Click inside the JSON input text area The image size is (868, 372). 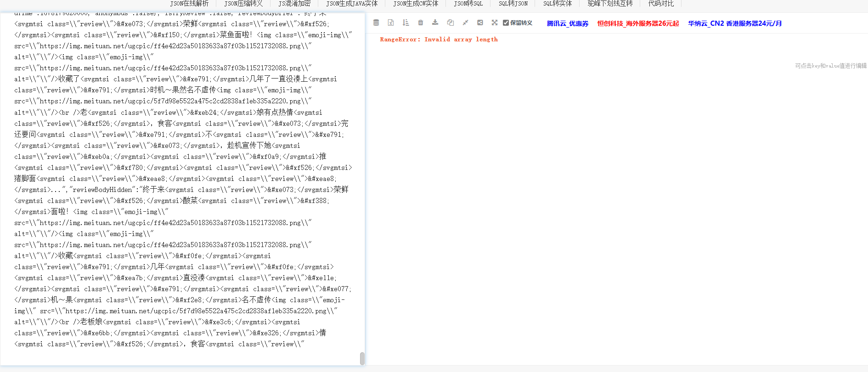(183, 188)
